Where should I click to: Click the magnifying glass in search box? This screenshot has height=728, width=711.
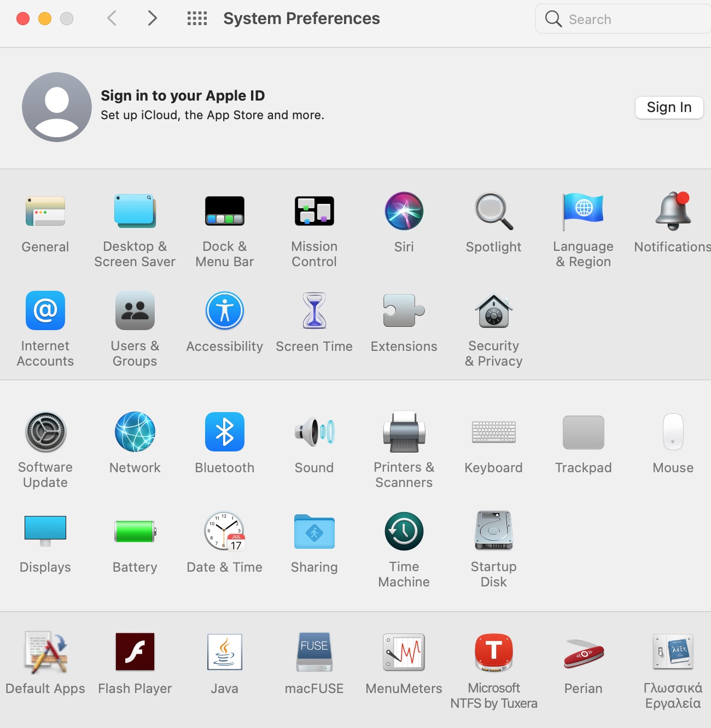point(553,19)
